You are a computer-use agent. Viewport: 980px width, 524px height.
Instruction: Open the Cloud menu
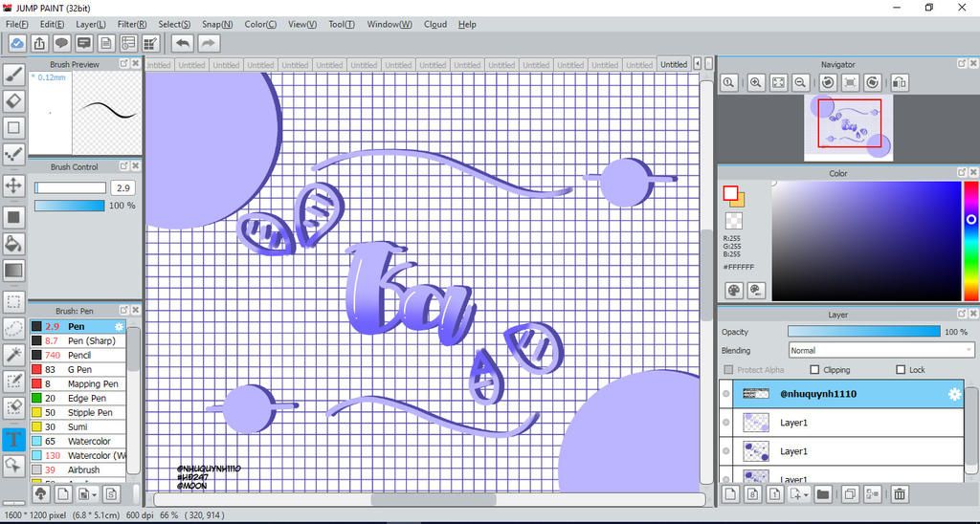[435, 24]
